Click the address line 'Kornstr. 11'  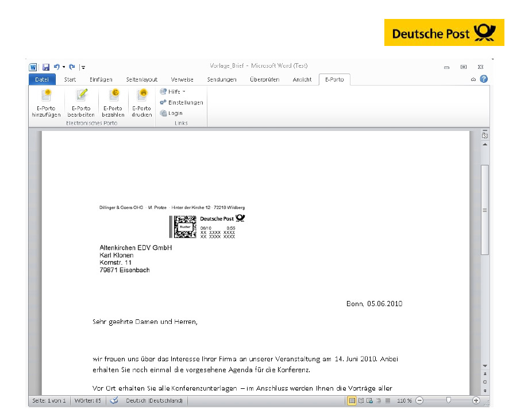click(x=115, y=262)
